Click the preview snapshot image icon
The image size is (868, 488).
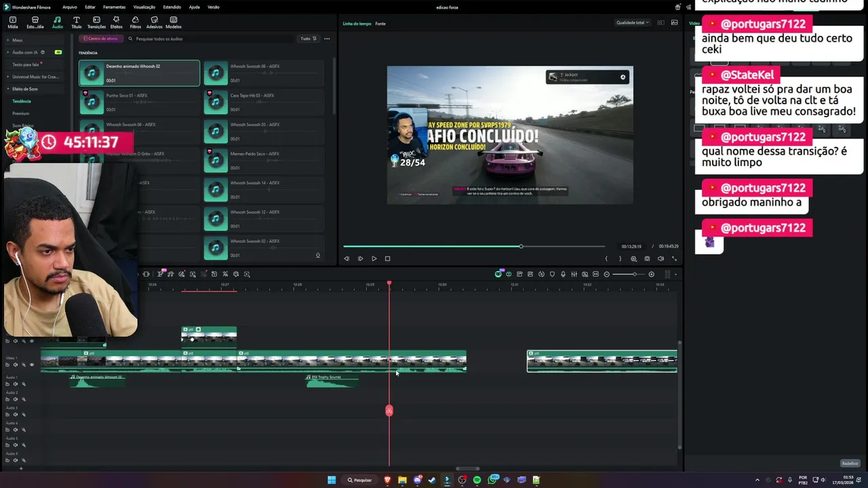click(674, 22)
